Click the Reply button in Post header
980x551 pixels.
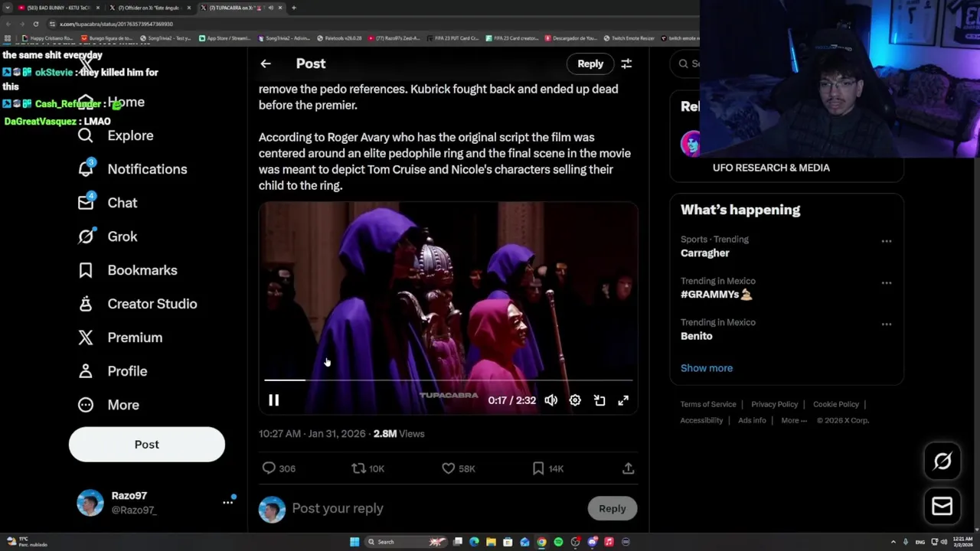590,64
